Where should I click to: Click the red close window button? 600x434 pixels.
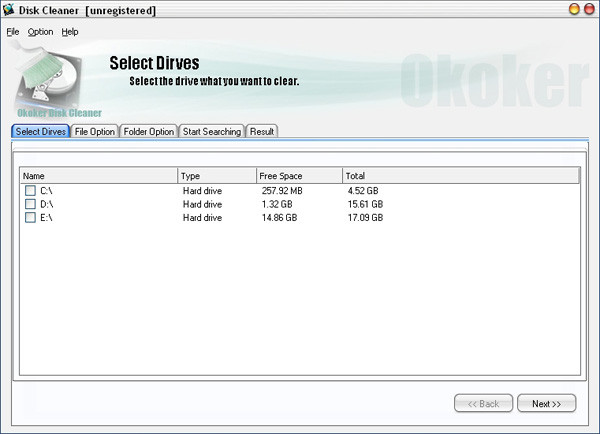[590, 9]
